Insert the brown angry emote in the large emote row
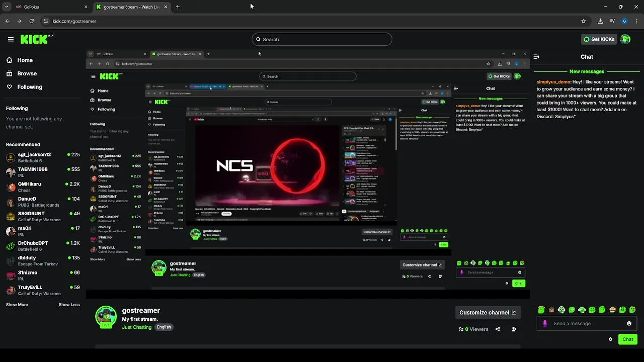 coord(551,310)
